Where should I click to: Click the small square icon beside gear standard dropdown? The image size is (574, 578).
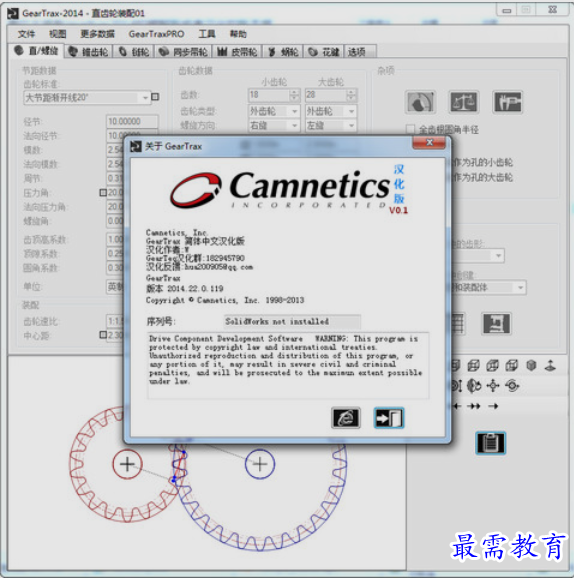click(x=155, y=97)
